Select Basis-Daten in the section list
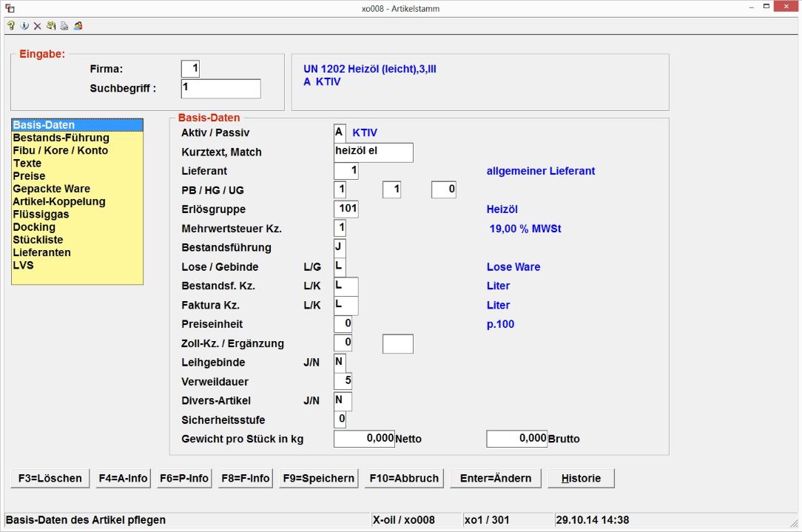Screen dimensions: 802x532 77,125
